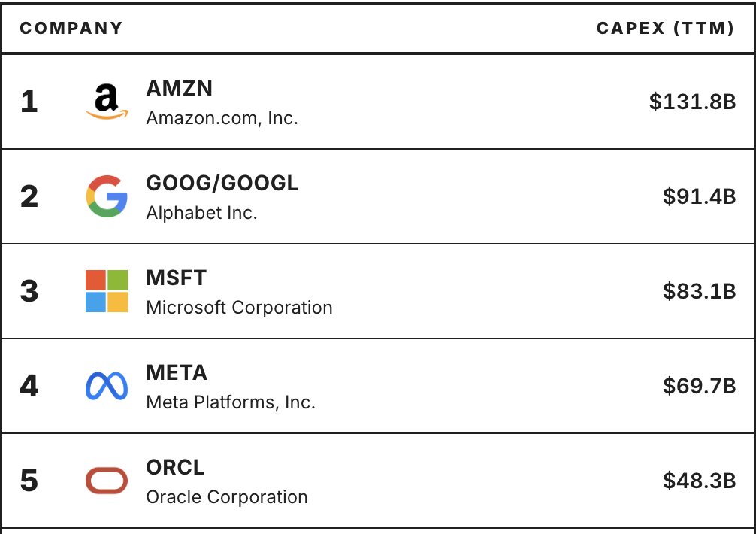Select the AMZN ticker symbol
The image size is (756, 534).
[179, 89]
